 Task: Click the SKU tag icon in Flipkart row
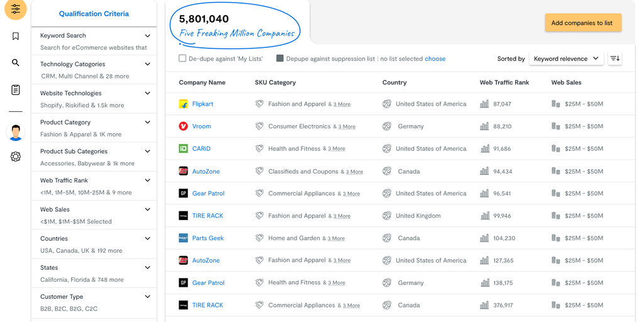click(259, 104)
